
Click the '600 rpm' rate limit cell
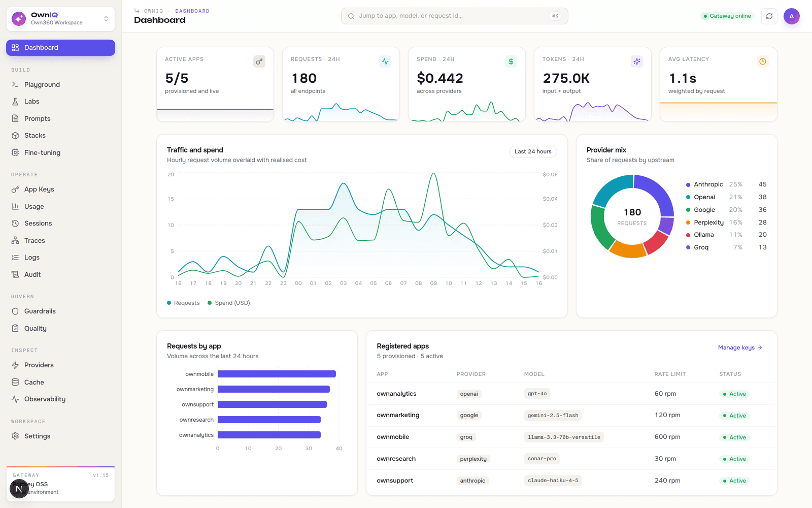tap(667, 437)
